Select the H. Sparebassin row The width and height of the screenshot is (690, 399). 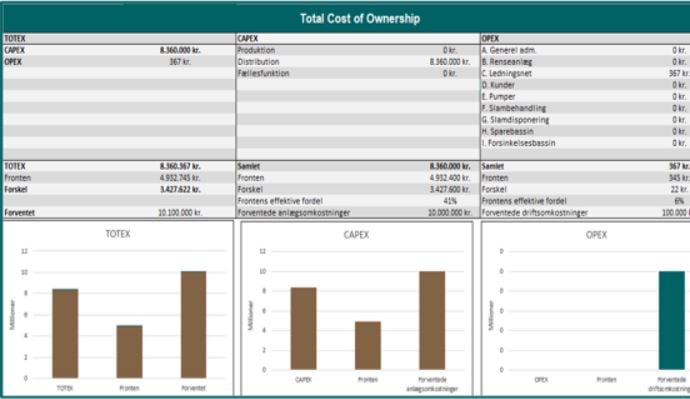tap(585, 131)
